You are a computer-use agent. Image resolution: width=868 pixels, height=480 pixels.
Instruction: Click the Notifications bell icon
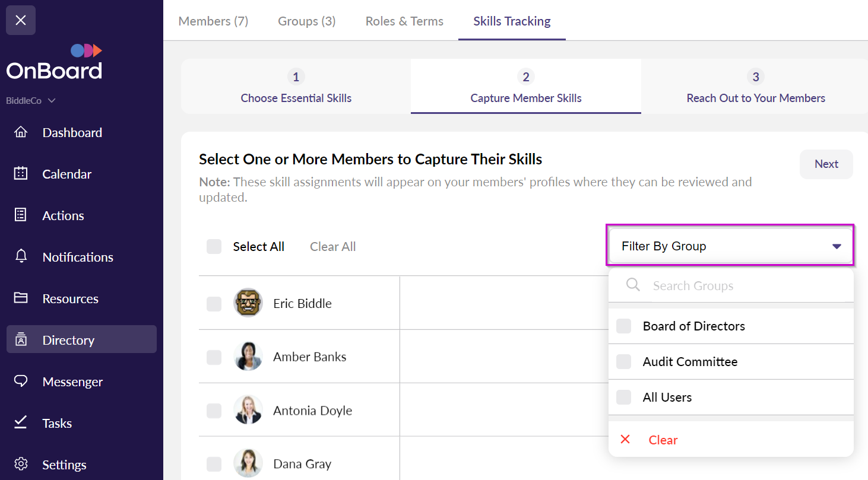(21, 256)
